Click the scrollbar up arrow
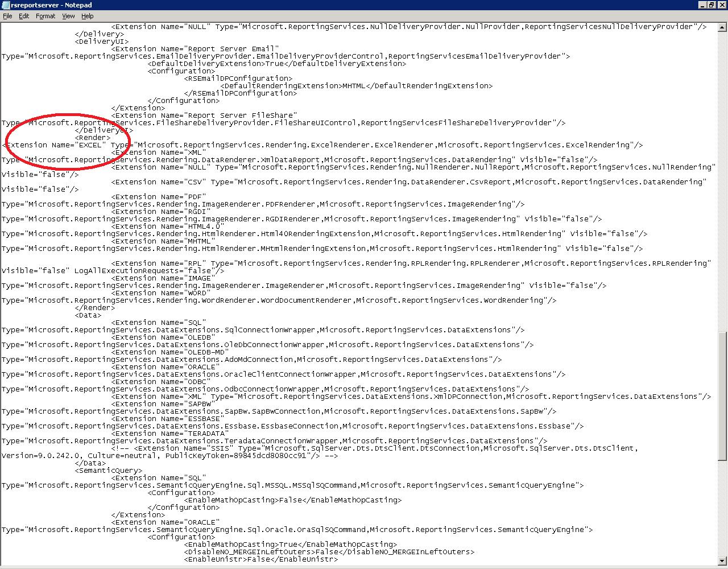Viewport: 728px width, 569px height. [723, 26]
